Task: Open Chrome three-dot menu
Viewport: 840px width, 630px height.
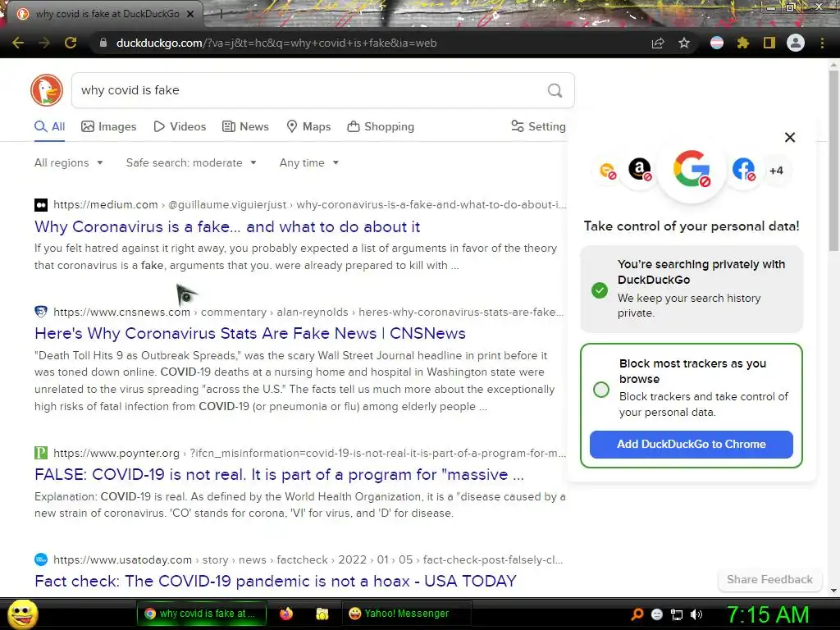Action: pyautogui.click(x=822, y=43)
